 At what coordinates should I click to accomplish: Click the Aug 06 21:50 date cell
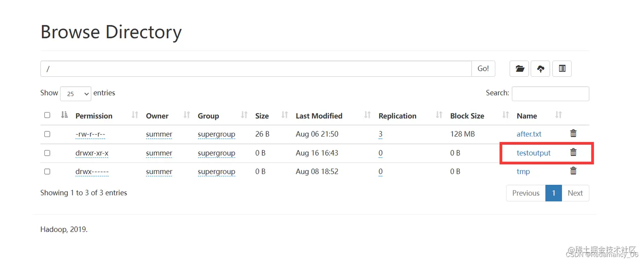pyautogui.click(x=317, y=134)
